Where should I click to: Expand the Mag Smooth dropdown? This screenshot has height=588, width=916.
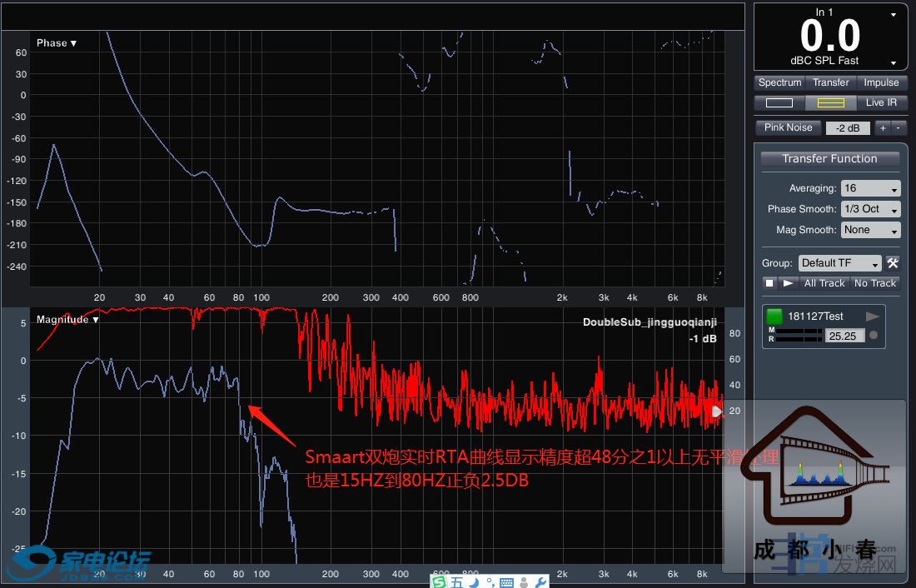click(870, 230)
